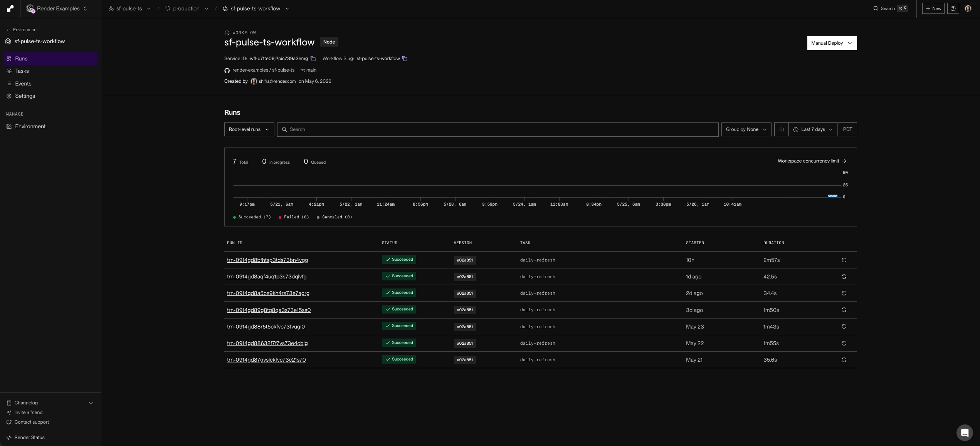Screen dimensions: 980x446
Task: Toggle the Canceled series in chart legend
Action: (x=334, y=217)
